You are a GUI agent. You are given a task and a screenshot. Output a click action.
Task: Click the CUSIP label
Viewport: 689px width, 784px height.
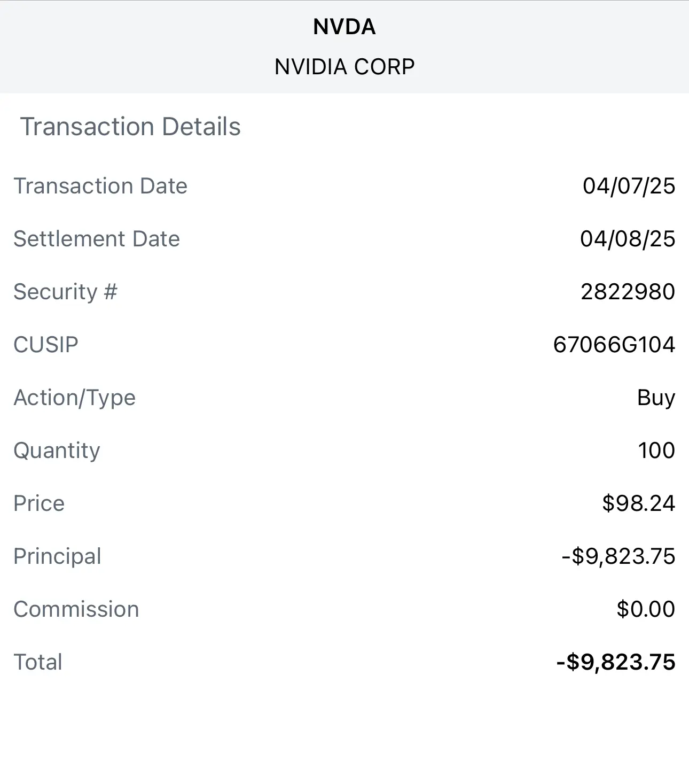click(x=46, y=345)
